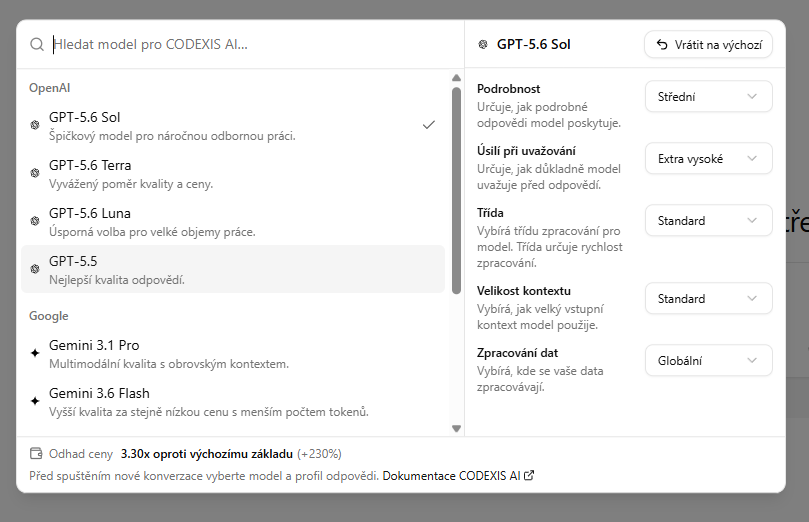Click the OpenAI icon beside GPT-5.6 Luna
The image size is (809, 522).
pos(35,221)
